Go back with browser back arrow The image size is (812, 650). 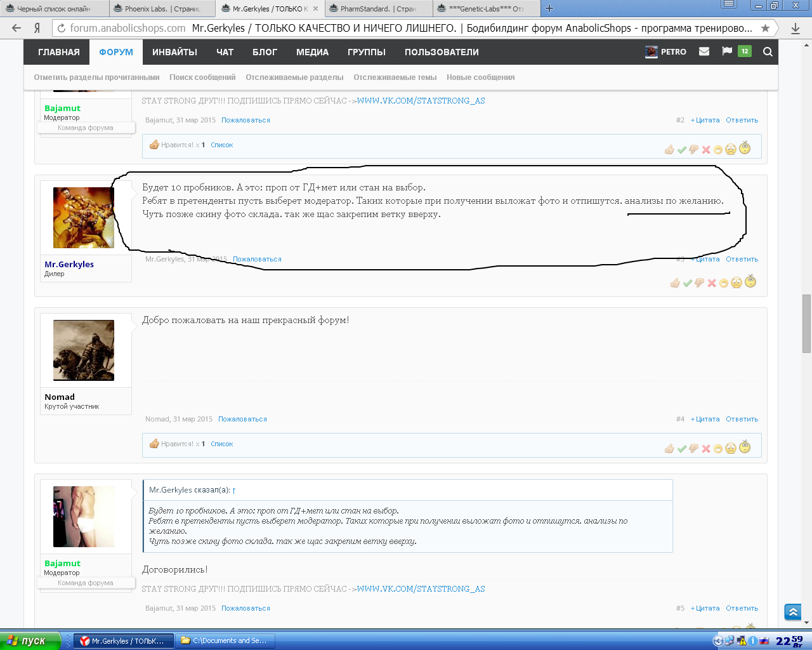point(16,28)
